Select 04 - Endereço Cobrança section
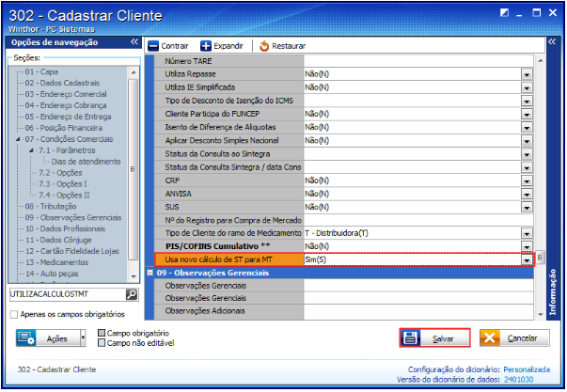The width and height of the screenshot is (567, 392). [x=66, y=105]
